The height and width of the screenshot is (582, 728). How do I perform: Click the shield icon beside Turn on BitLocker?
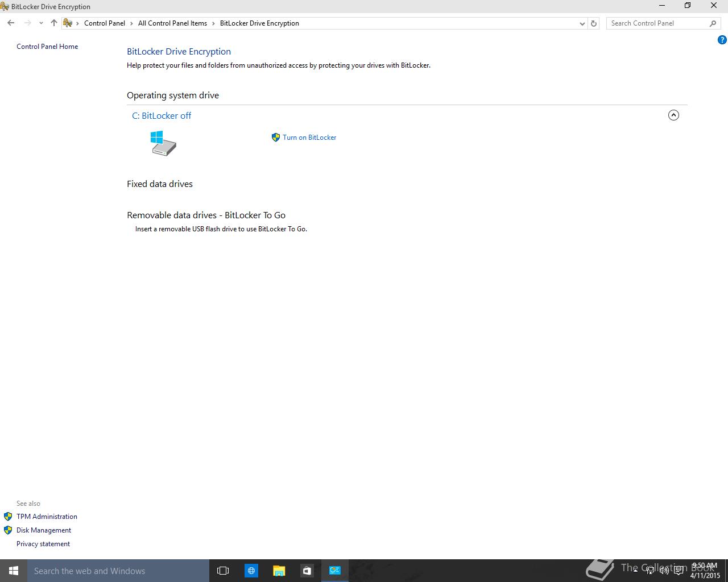pyautogui.click(x=276, y=138)
